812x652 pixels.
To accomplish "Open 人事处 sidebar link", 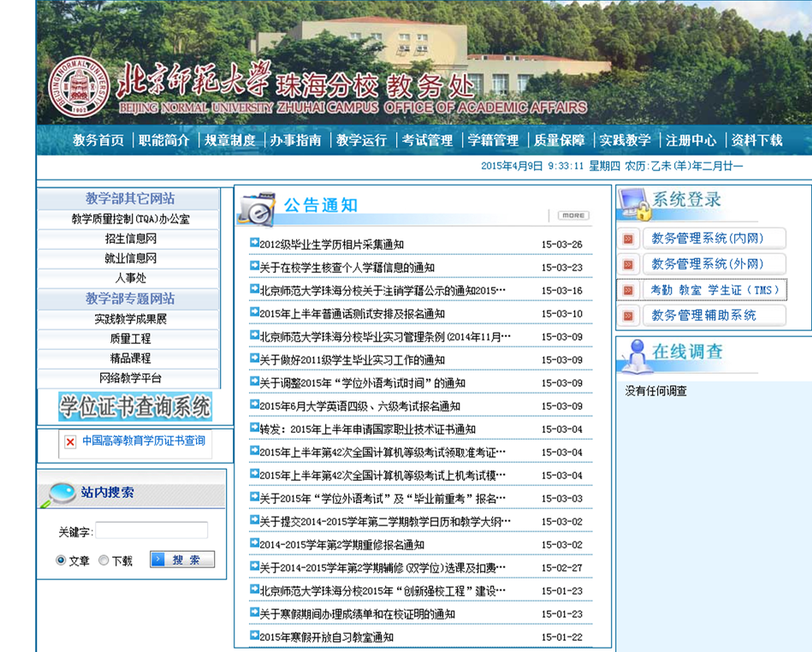I will click(130, 278).
